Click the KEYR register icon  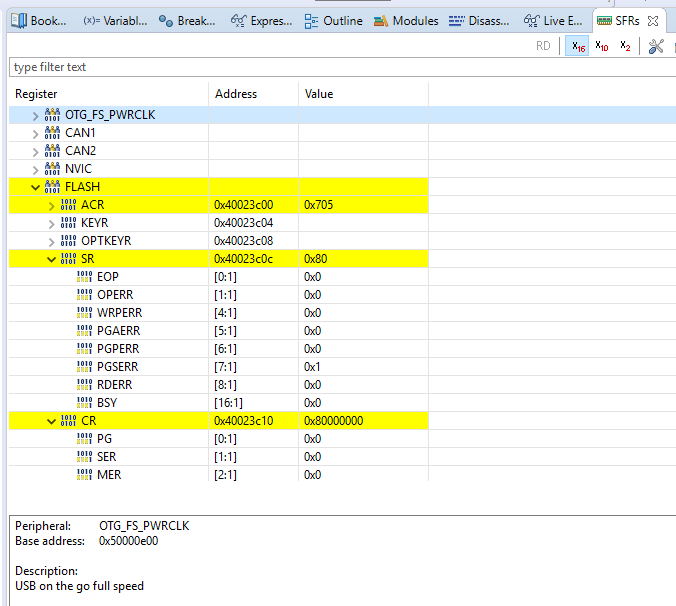[x=69, y=223]
